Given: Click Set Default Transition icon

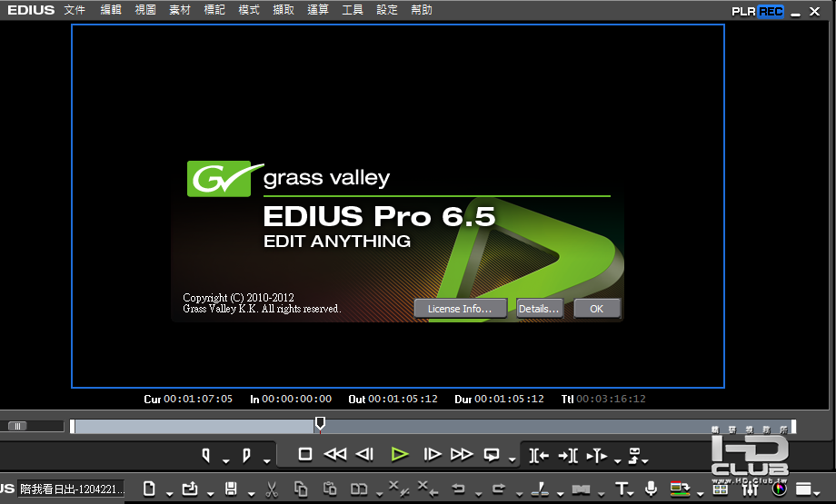Looking at the screenshot, I should pyautogui.click(x=581, y=489).
